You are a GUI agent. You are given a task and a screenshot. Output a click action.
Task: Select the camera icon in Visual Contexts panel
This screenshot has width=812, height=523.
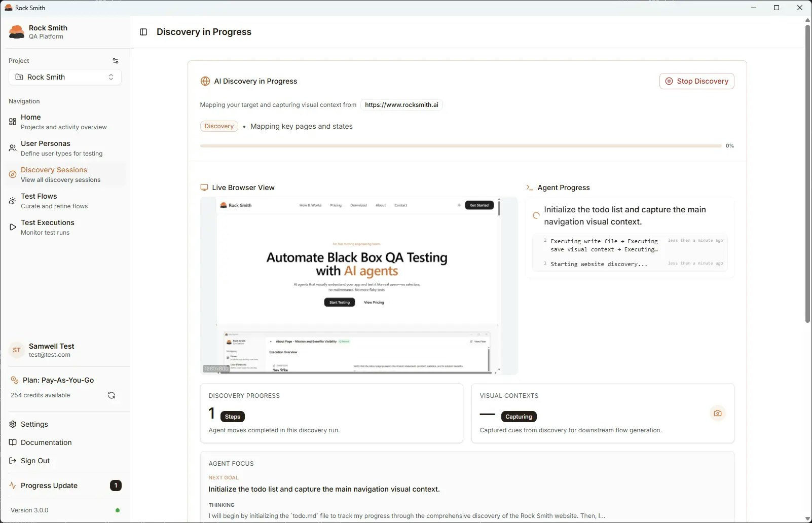(717, 413)
